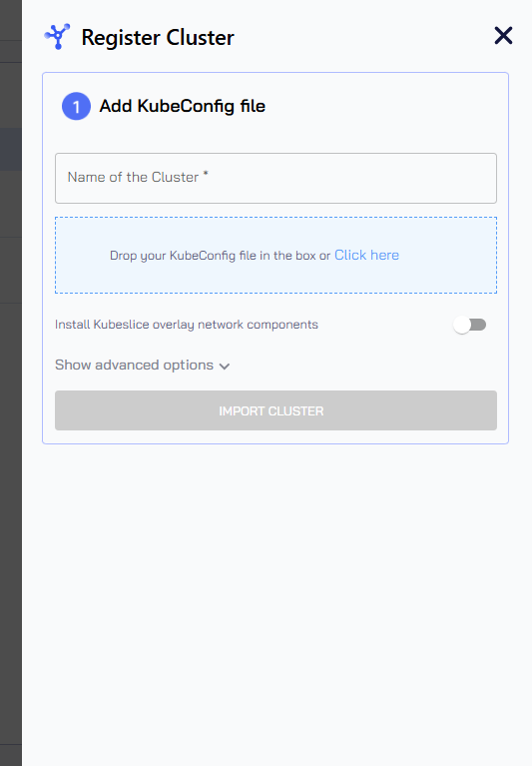The image size is (532, 766).
Task: Click the Import Cluster button
Action: [275, 410]
